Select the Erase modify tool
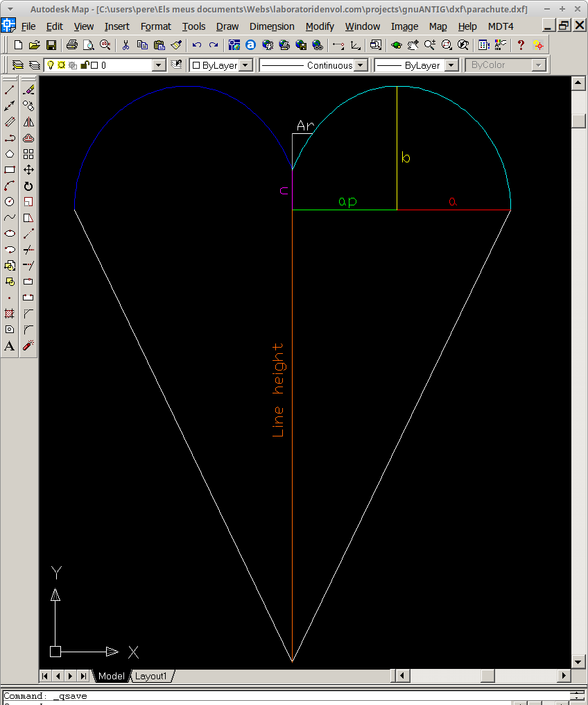The width and height of the screenshot is (588, 705). pyautogui.click(x=28, y=90)
